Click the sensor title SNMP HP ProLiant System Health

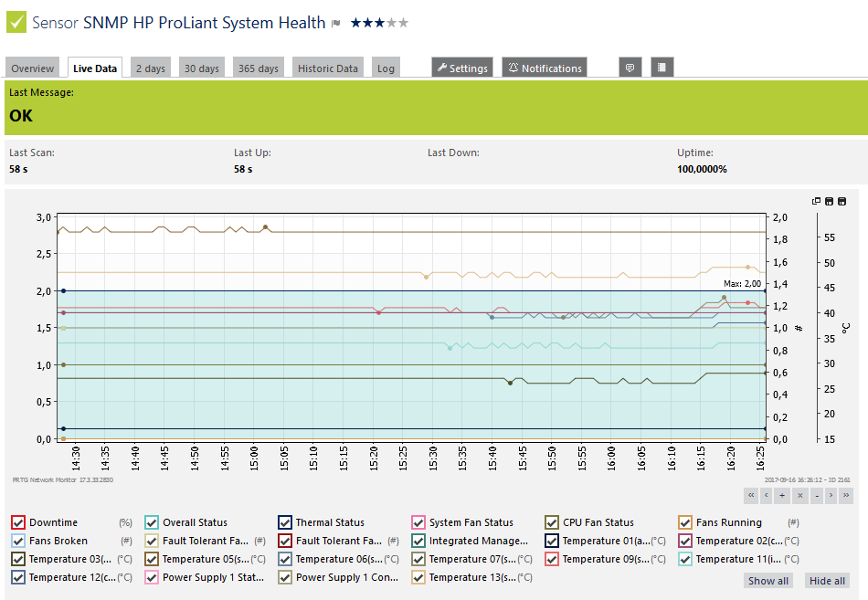[x=205, y=23]
